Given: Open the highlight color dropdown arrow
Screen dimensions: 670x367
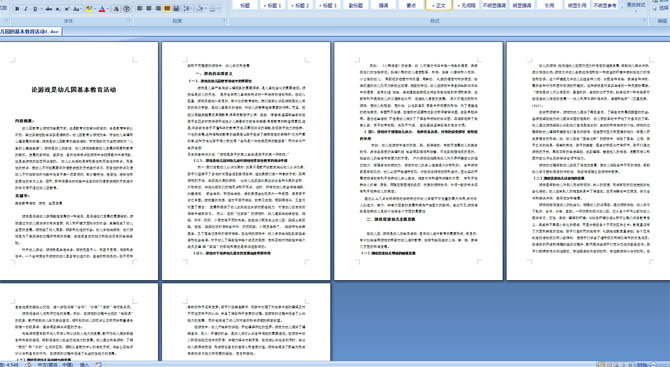Looking at the screenshot, I should coord(95,9).
